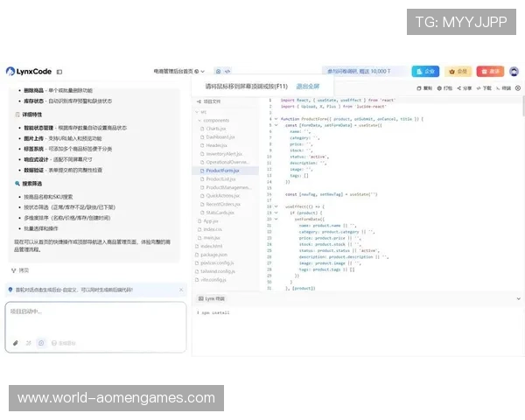This screenshot has width=525, height=420.
Task: Toggle the sidebar panel icon beside LynxCode
Action: pyautogui.click(x=59, y=72)
